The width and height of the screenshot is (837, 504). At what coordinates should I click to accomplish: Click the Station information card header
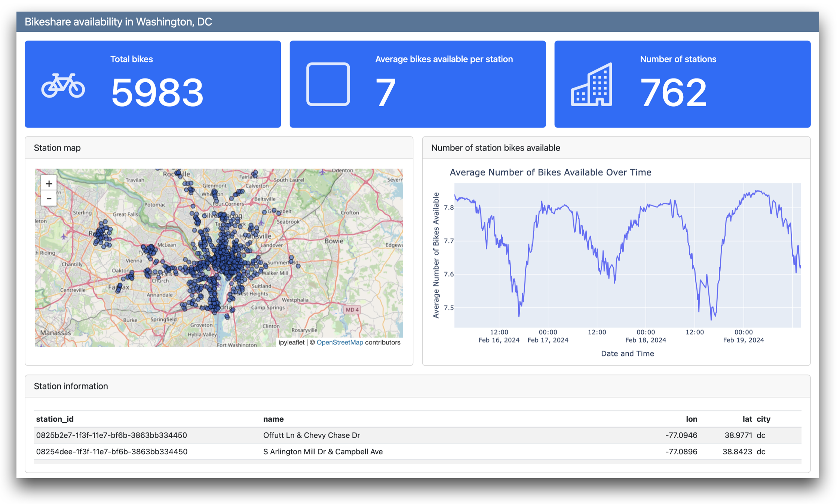(71, 386)
